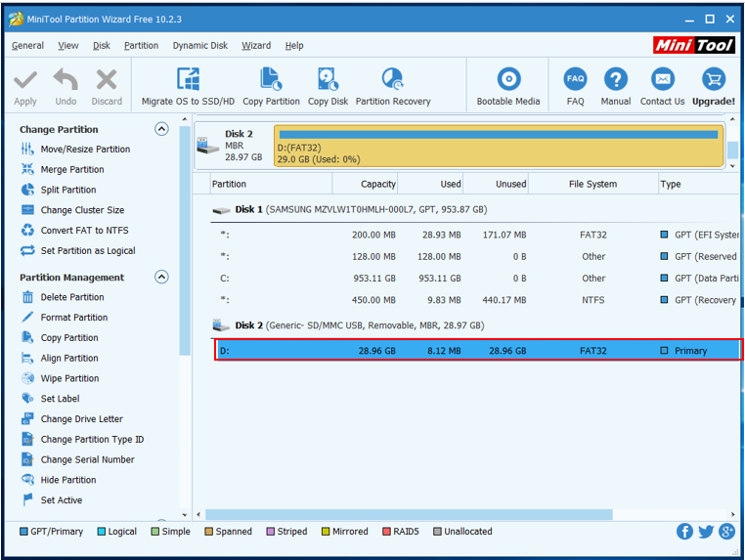
Task: Choose Merge Partition in sidebar
Action: pos(63,170)
